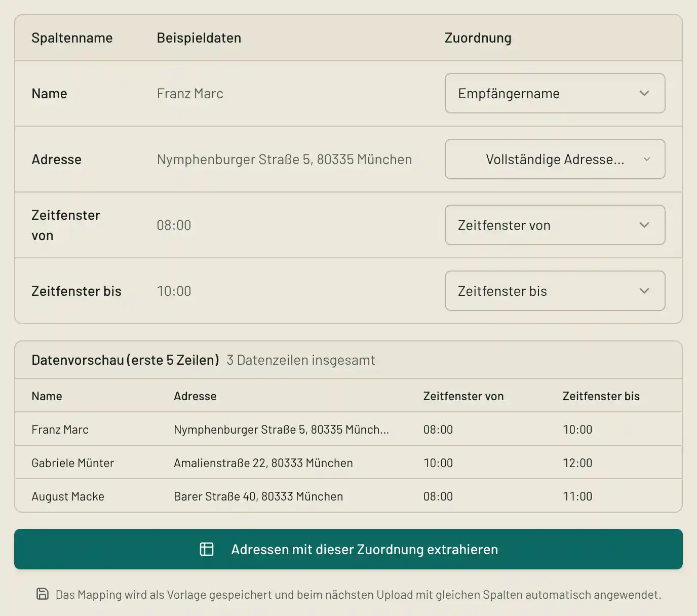Click the 10:00 end time in Franz Marc preview row

click(577, 430)
